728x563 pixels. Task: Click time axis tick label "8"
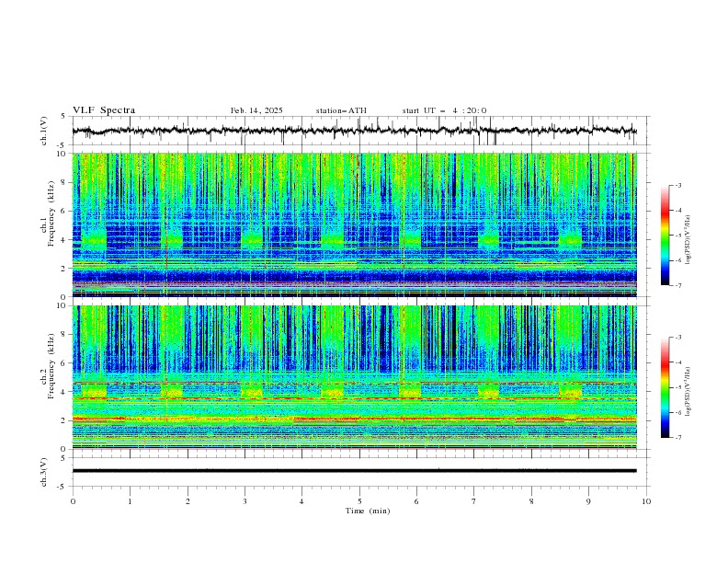point(531,501)
